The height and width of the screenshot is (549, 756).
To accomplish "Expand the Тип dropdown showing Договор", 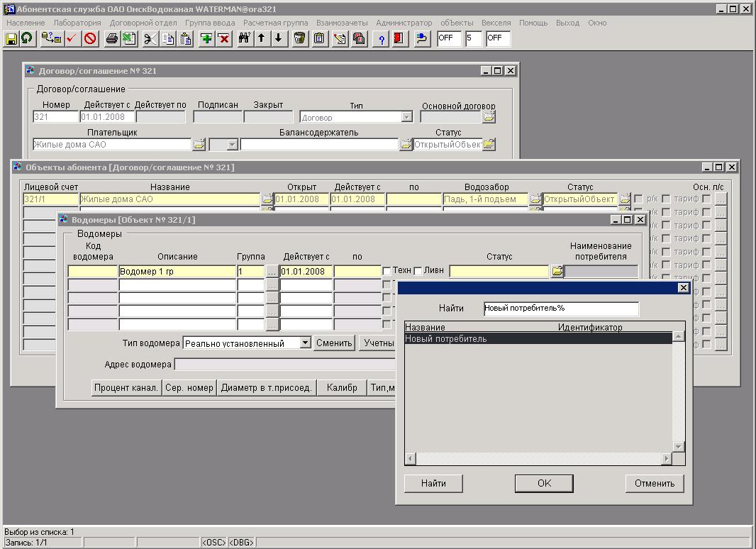I will tap(406, 118).
